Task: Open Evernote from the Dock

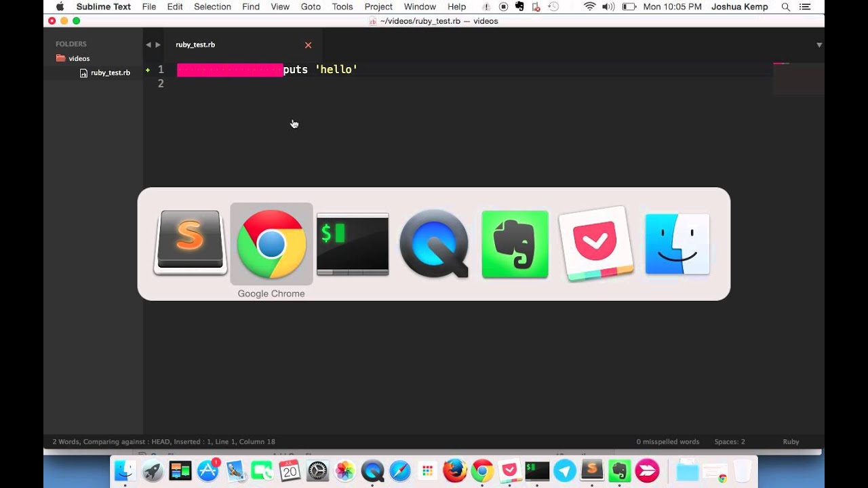Action: (x=619, y=470)
